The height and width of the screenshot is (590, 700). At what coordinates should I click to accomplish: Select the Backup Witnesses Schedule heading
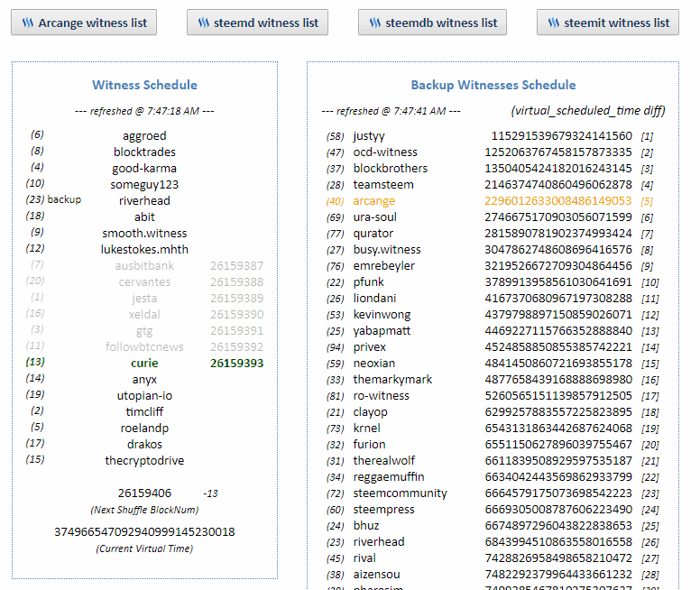tap(493, 85)
